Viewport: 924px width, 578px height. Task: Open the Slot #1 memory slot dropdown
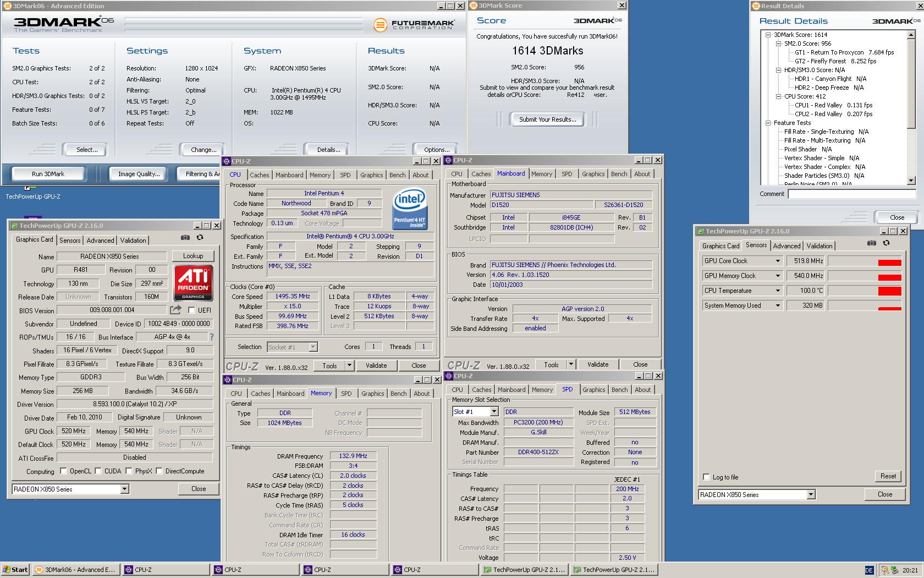pos(494,412)
